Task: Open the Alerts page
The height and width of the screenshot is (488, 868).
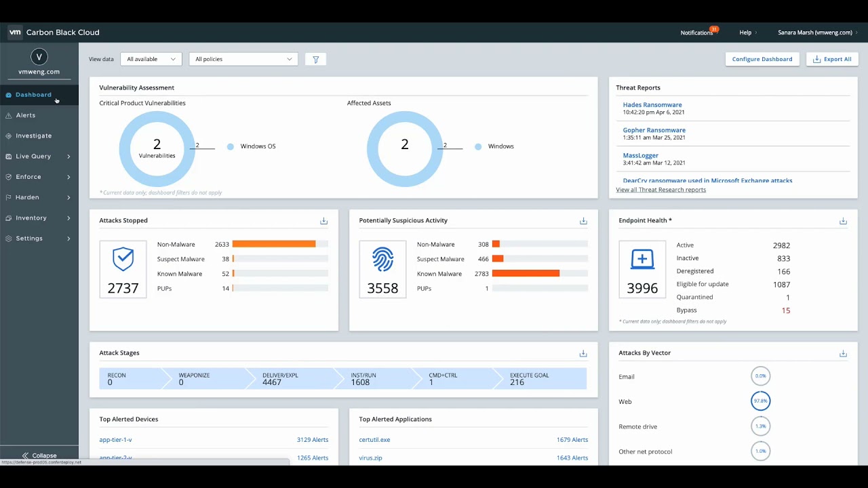Action: (39, 115)
